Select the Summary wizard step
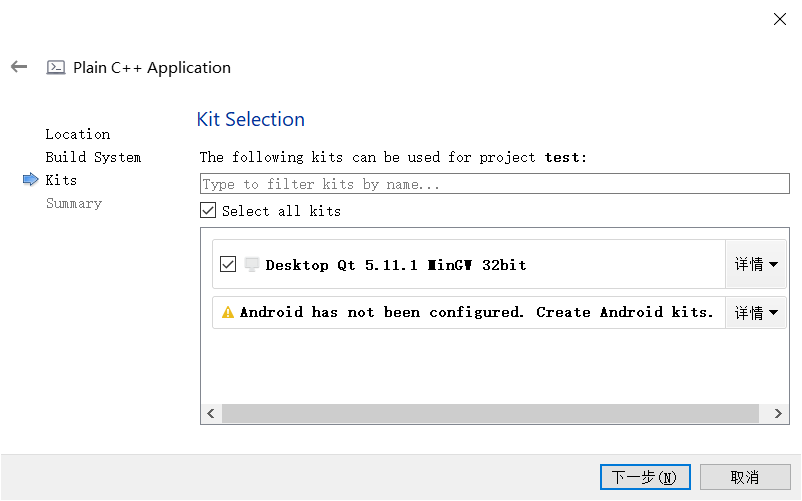Viewport: 802px width, 501px height. click(x=74, y=203)
